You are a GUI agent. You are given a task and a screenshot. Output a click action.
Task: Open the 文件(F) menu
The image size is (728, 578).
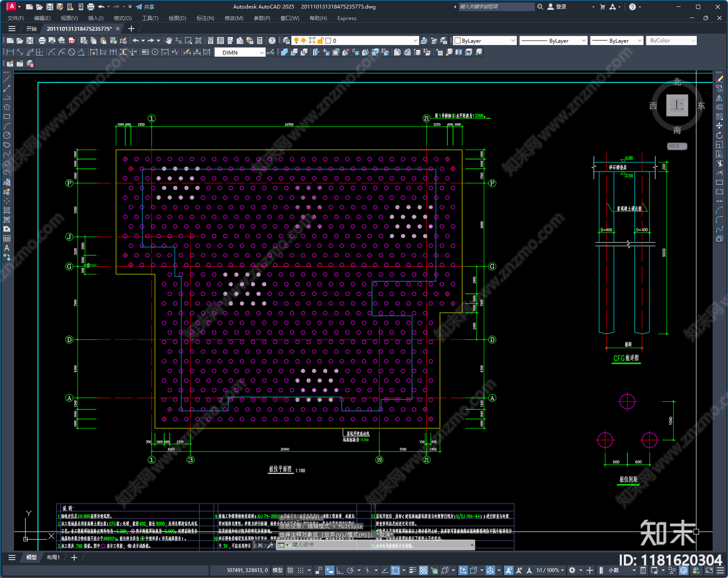pos(15,18)
